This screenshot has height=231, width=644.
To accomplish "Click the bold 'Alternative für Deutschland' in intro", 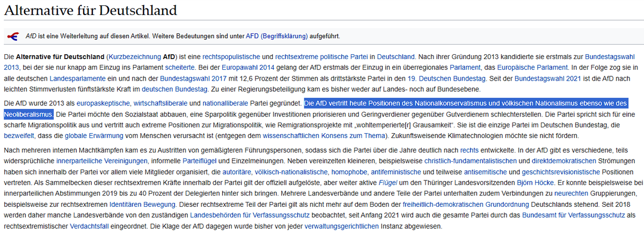I will click(x=60, y=56).
